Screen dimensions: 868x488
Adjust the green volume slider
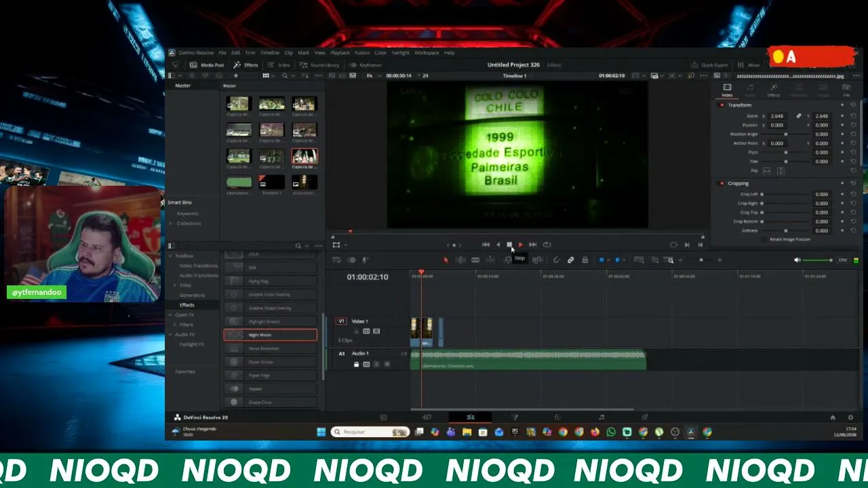click(x=818, y=260)
